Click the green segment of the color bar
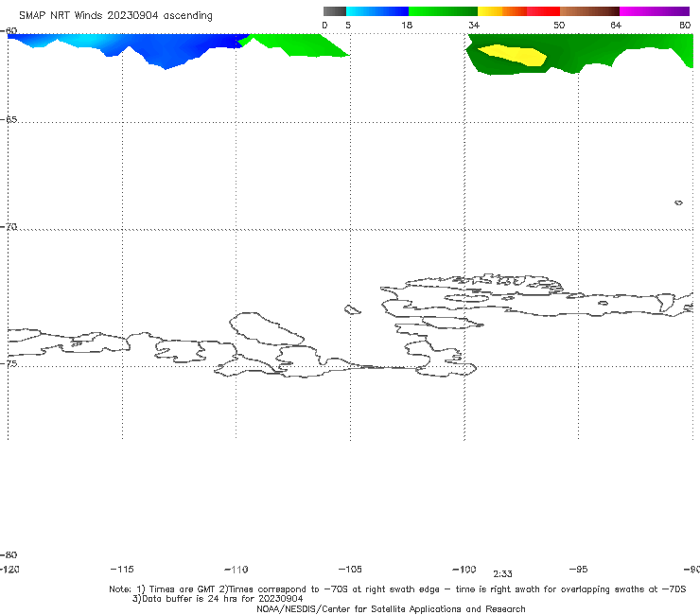Image resolution: width=700 pixels, height=615 pixels. (x=443, y=11)
